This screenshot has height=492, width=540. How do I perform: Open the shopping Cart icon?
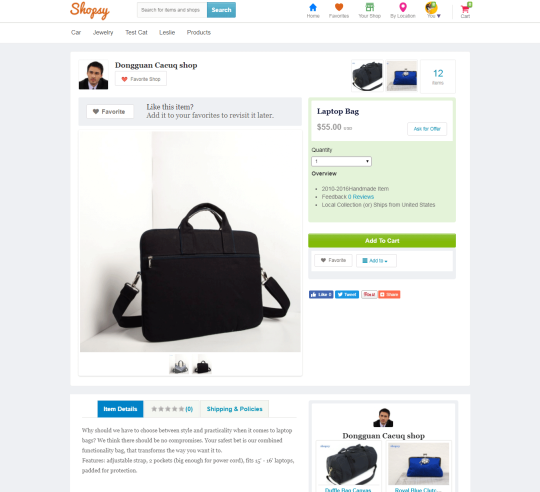pos(466,8)
